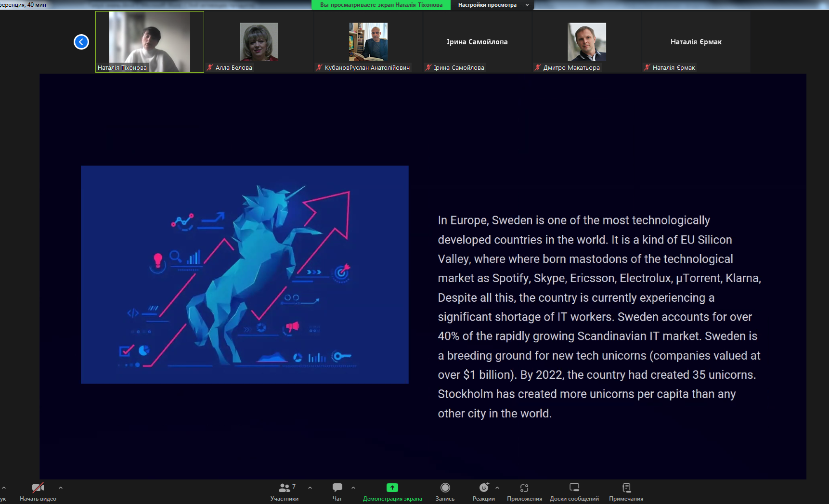
Task: Open the Приложения apps icon
Action: coord(524,488)
